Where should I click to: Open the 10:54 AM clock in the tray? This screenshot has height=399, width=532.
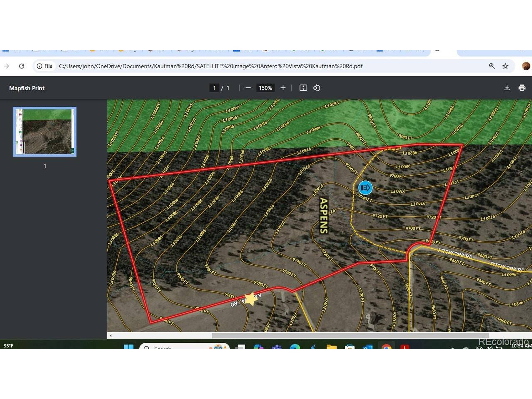click(521, 346)
